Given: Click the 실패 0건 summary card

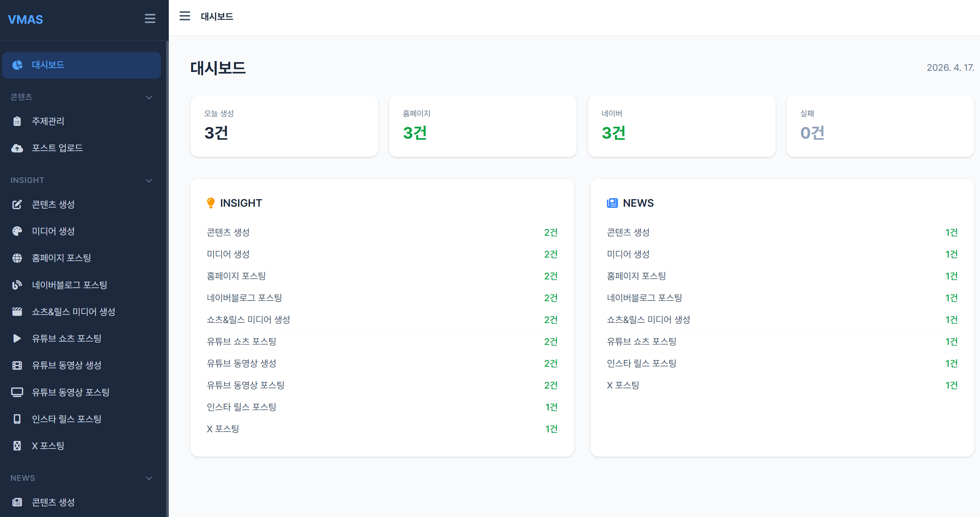Looking at the screenshot, I should tap(879, 126).
